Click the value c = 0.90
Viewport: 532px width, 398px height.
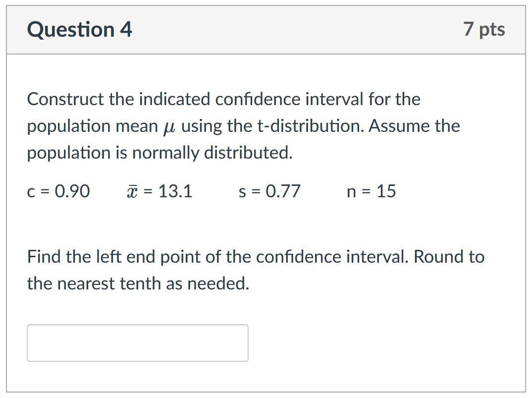coord(58,191)
